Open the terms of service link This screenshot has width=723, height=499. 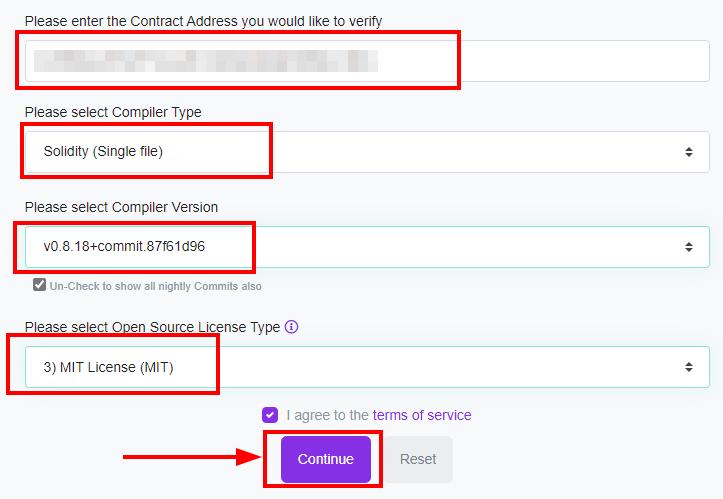tap(422, 415)
